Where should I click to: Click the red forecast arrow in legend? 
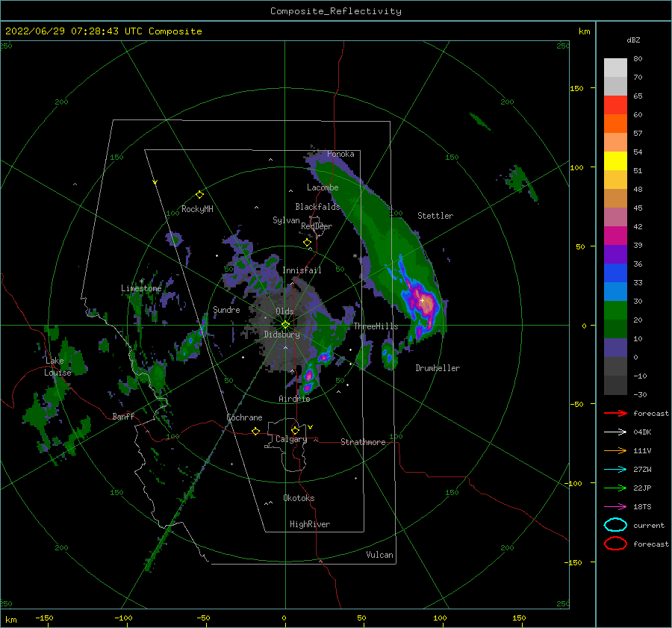[x=615, y=413]
